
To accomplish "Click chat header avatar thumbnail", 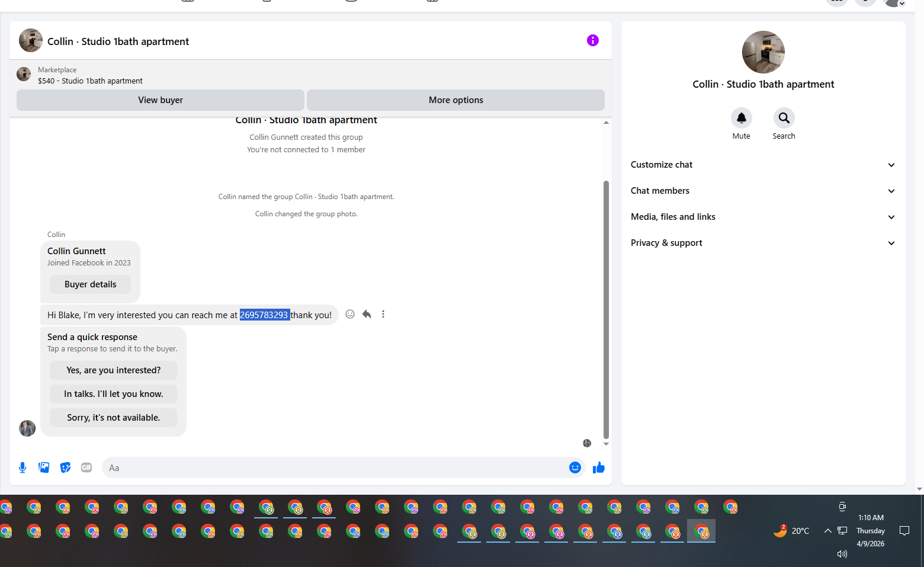I will pyautogui.click(x=31, y=40).
